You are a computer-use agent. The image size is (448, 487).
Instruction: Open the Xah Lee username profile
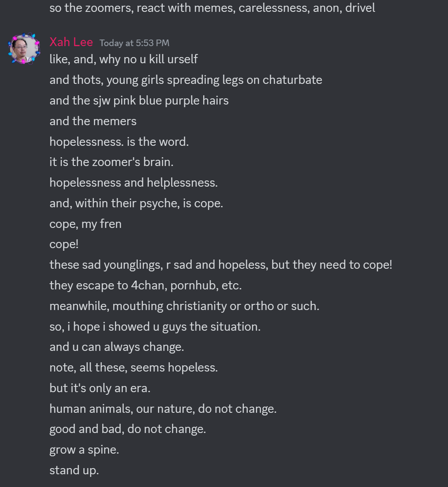point(71,42)
